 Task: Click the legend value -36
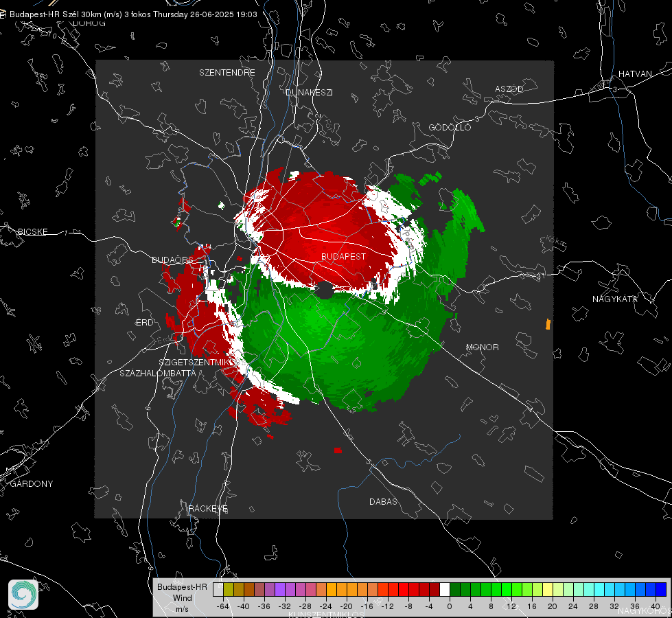coord(264,606)
